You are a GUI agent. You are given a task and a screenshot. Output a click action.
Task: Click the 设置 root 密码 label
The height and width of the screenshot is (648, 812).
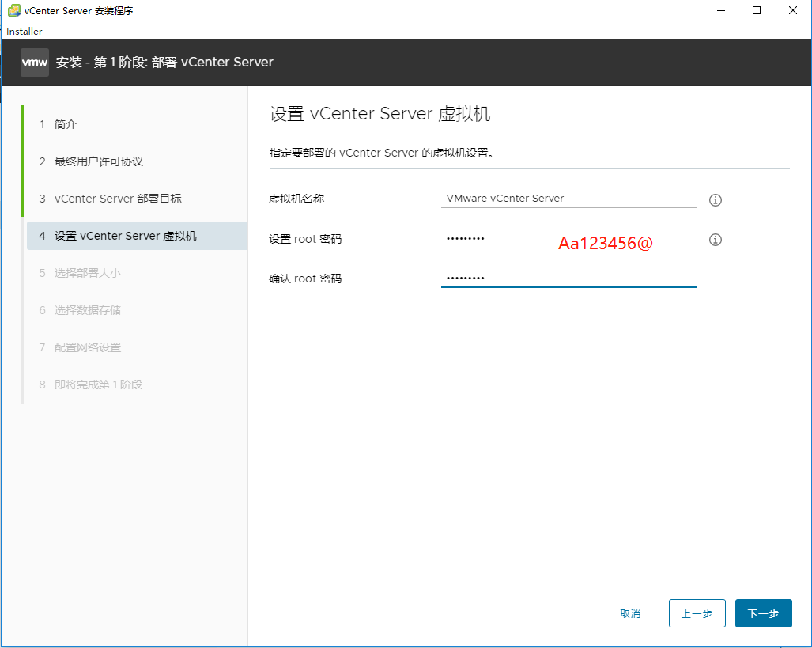tap(305, 239)
